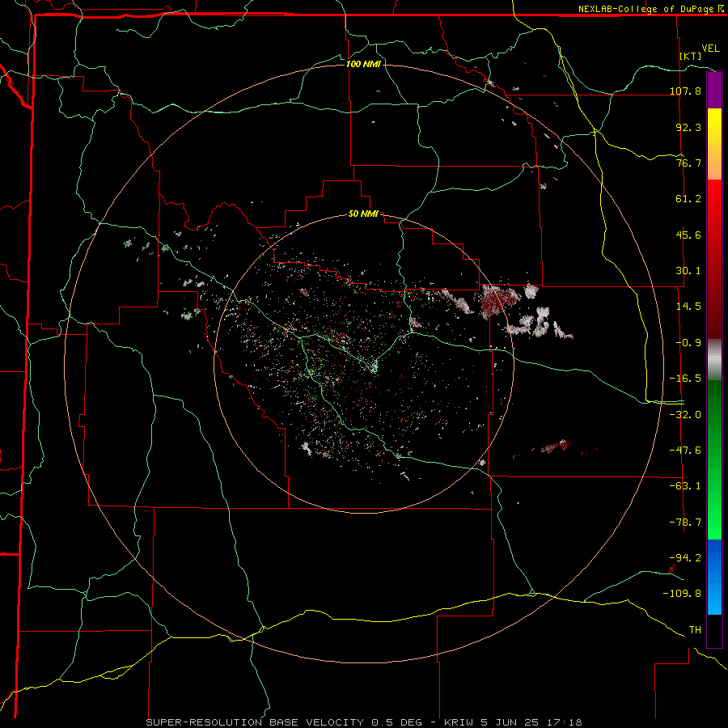Click the VEL legend title
This screenshot has height=728, width=728.
[x=710, y=49]
